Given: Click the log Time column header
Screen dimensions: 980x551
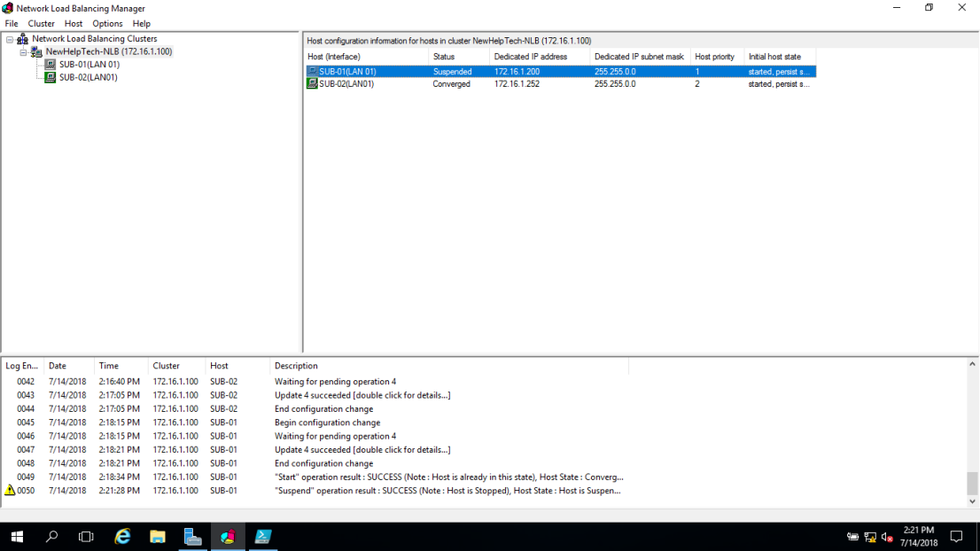Looking at the screenshot, I should [121, 366].
